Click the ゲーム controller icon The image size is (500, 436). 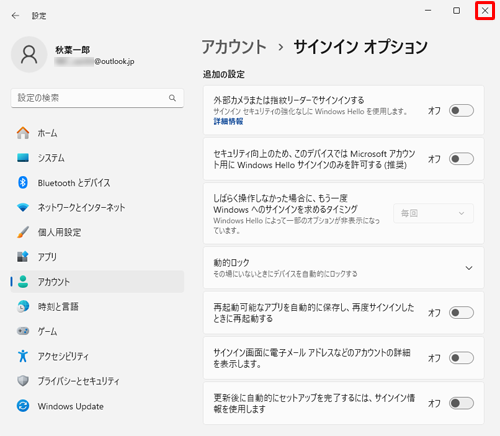pos(23,331)
